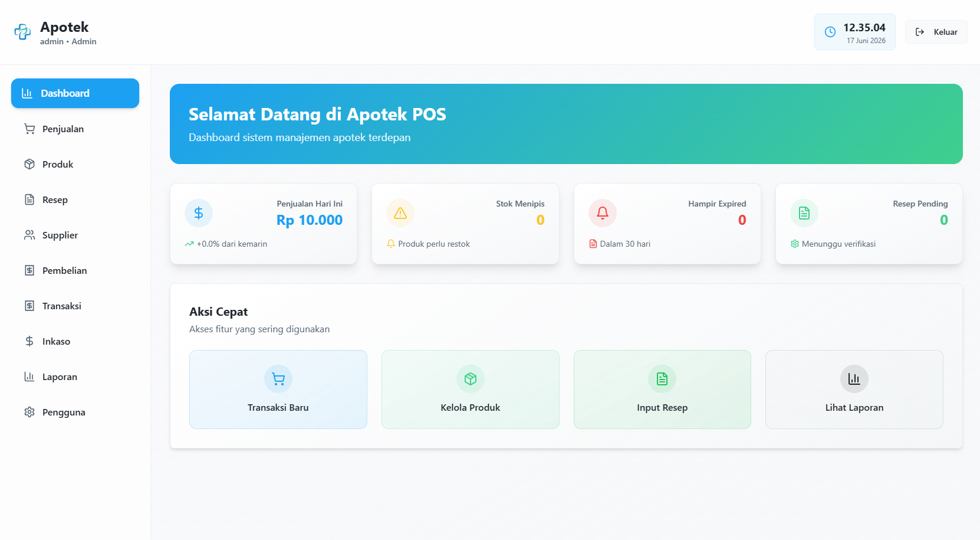Screen dimensions: 980x540
Task: Click the chart icon in Lihat Laporan tile
Action: click(854, 379)
